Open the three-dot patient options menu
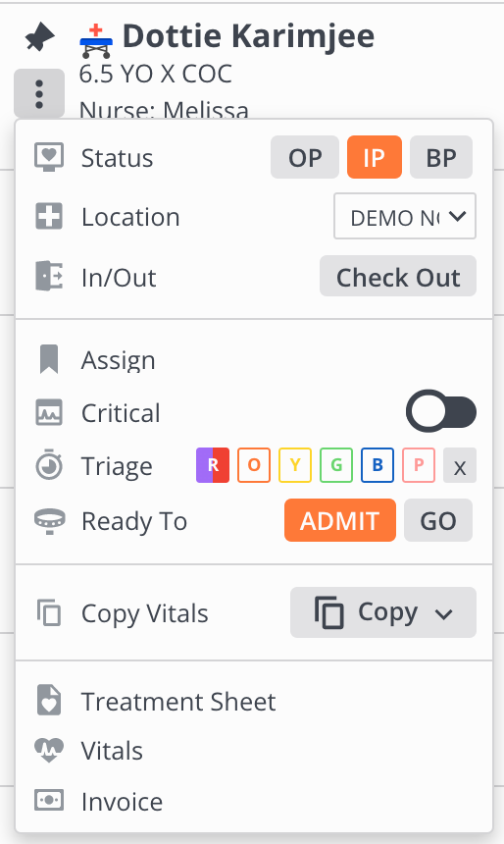Image resolution: width=504 pixels, height=844 pixels. (39, 93)
